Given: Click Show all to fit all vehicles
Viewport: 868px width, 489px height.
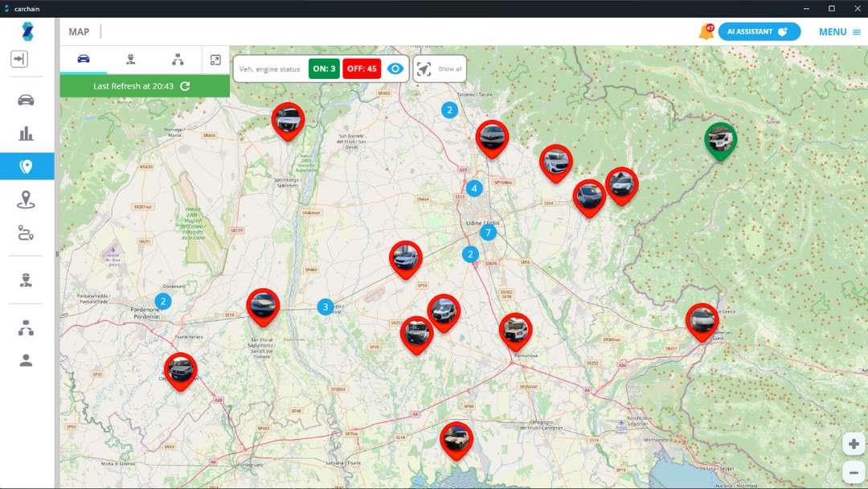Looking at the screenshot, I should [x=439, y=69].
